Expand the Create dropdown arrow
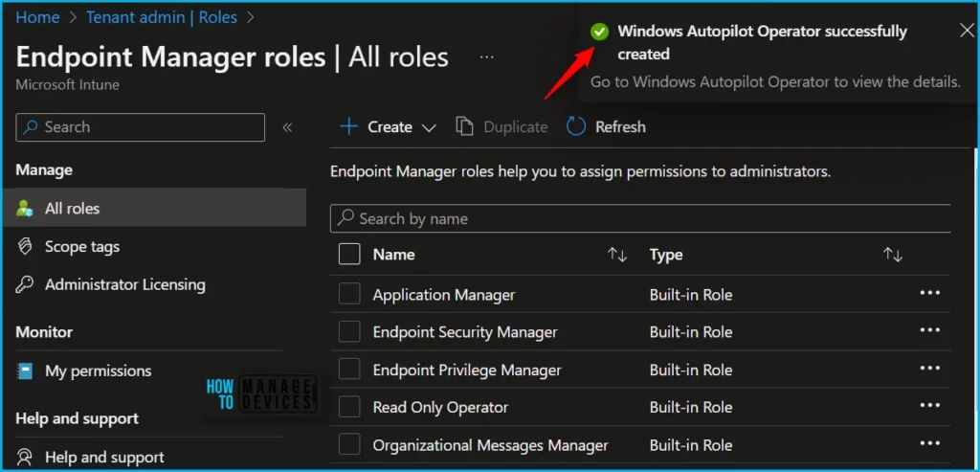980x472 pixels. [429, 128]
